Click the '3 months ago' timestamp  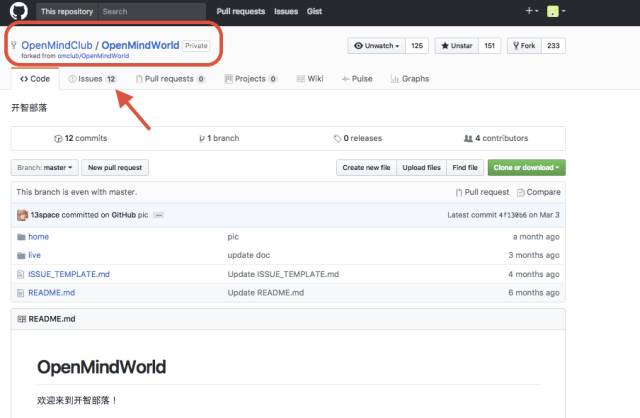[534, 255]
